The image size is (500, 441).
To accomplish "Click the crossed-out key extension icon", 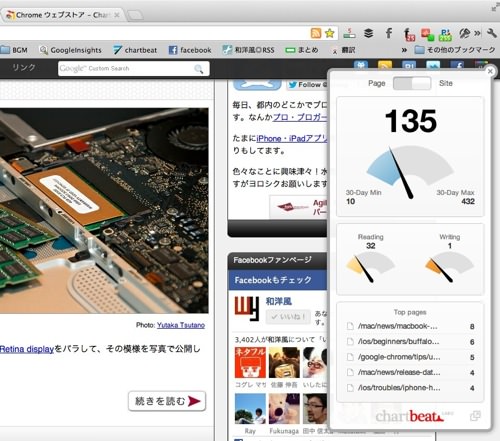I will tap(464, 33).
